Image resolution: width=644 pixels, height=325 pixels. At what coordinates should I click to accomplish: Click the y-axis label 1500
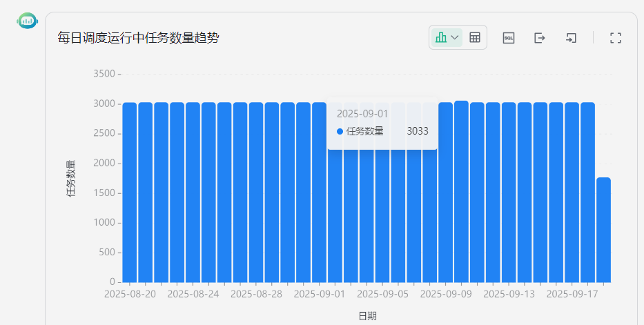click(104, 193)
